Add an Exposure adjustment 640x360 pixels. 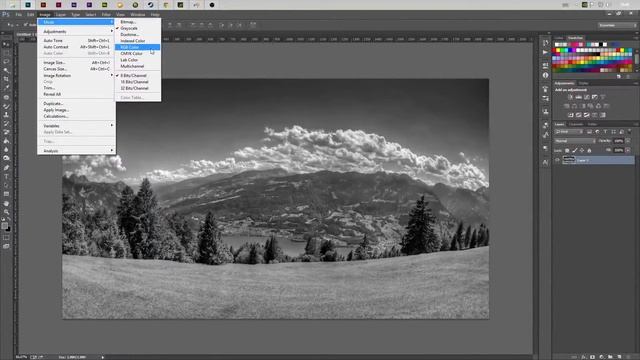tap(595, 97)
